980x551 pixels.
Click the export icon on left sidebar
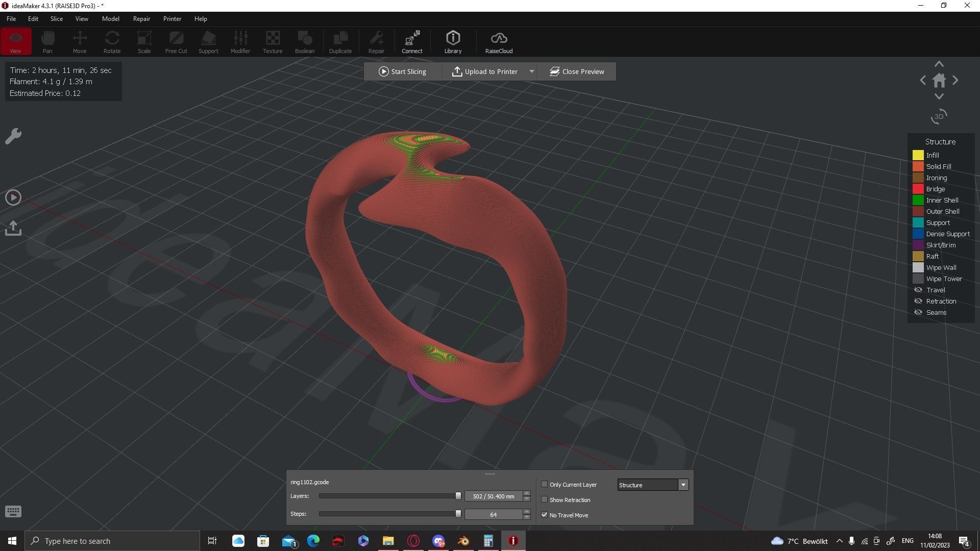[x=13, y=228]
